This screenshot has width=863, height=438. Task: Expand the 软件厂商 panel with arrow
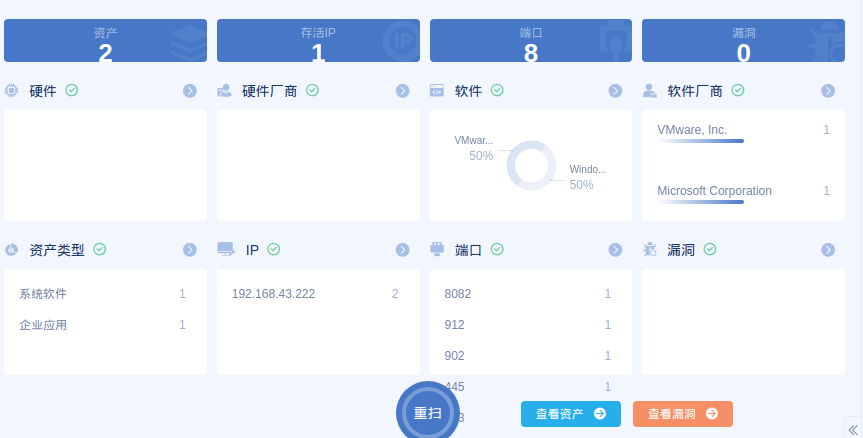[828, 91]
